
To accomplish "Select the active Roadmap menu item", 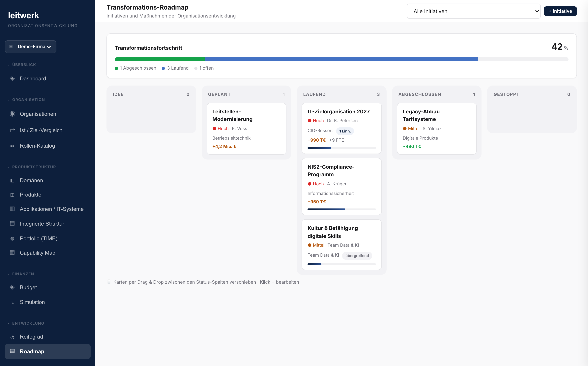I will [x=48, y=351].
